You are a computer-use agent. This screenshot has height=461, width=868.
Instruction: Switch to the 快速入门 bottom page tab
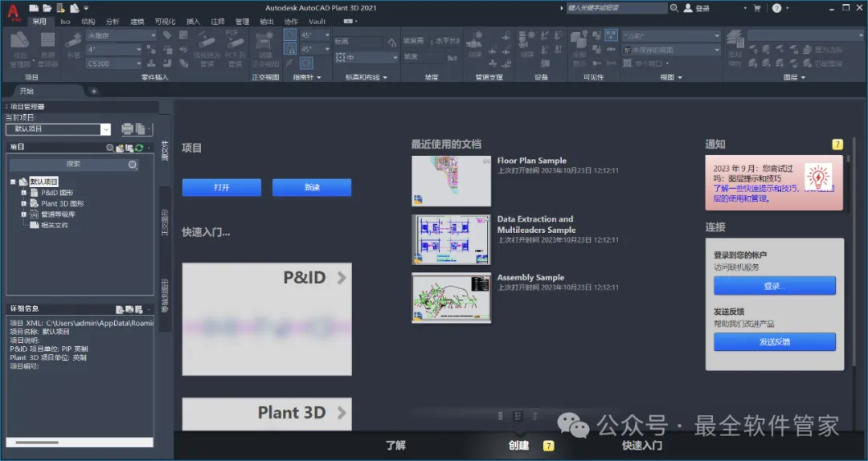click(x=641, y=445)
